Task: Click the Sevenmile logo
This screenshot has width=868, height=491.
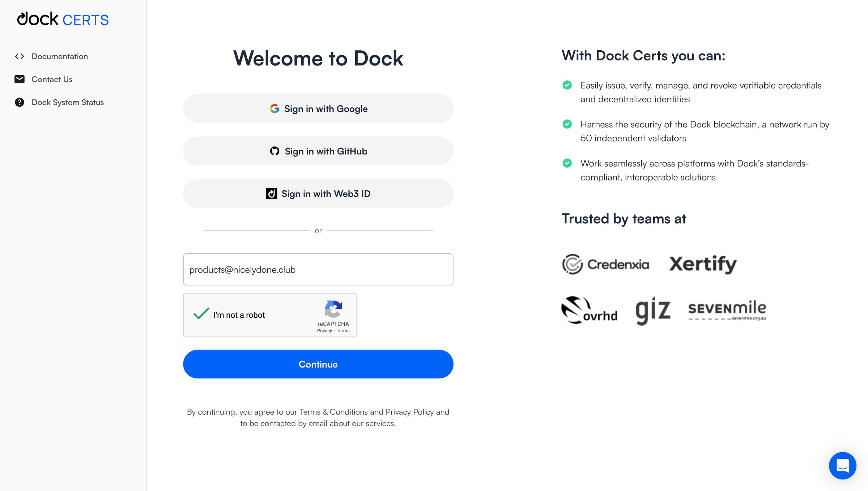Action: [727, 310]
